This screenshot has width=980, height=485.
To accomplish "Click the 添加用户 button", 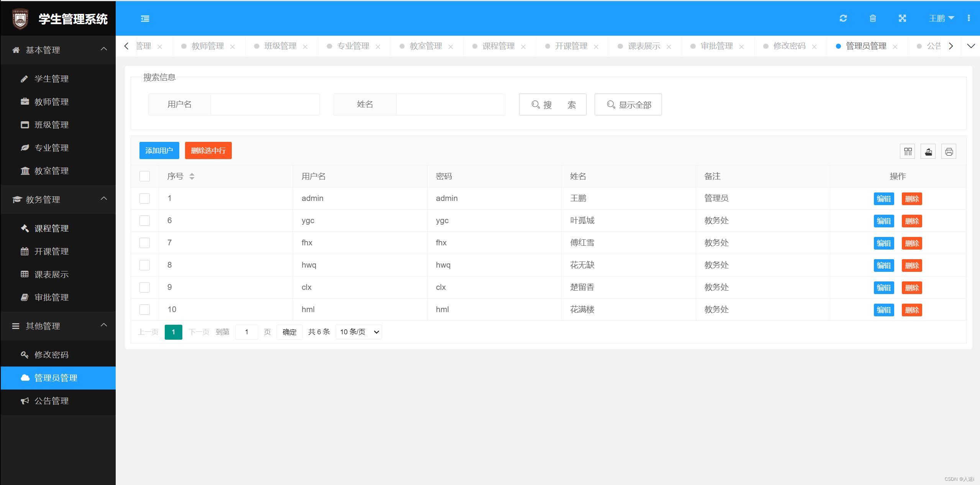I will 159,151.
